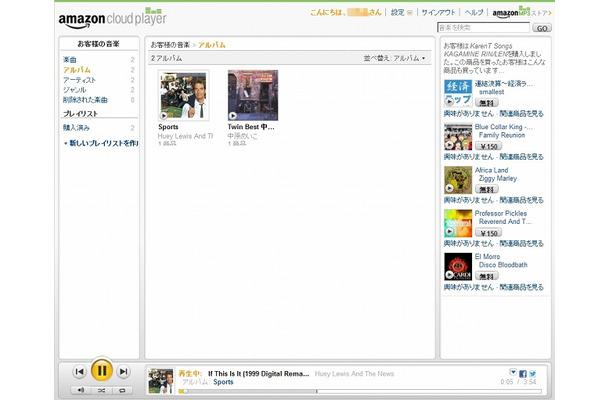610x400 pixels.
Task: Click 興味がありません under Blue Collar King
Action: 468,157
